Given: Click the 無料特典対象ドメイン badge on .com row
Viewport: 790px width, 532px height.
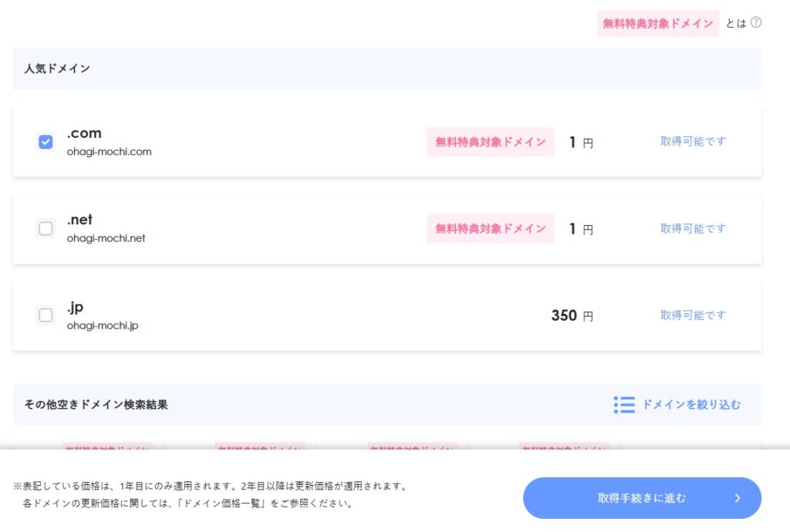Looking at the screenshot, I should (x=490, y=142).
